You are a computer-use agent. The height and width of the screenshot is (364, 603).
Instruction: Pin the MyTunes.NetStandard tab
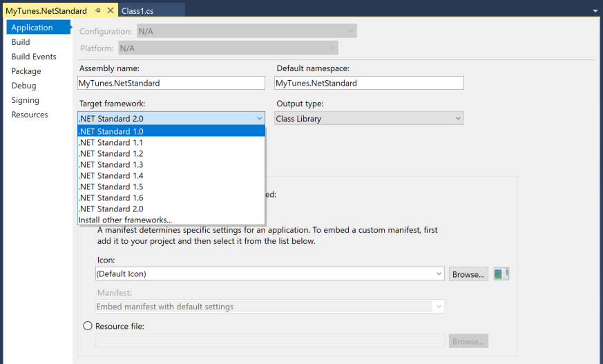click(x=97, y=11)
